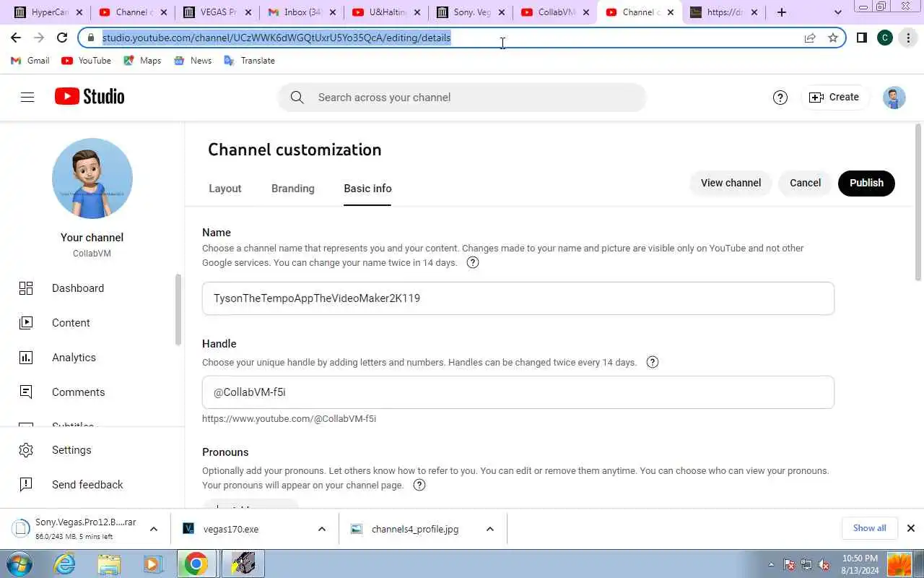Click the YouTube Studio logo
924x578 pixels.
(90, 97)
